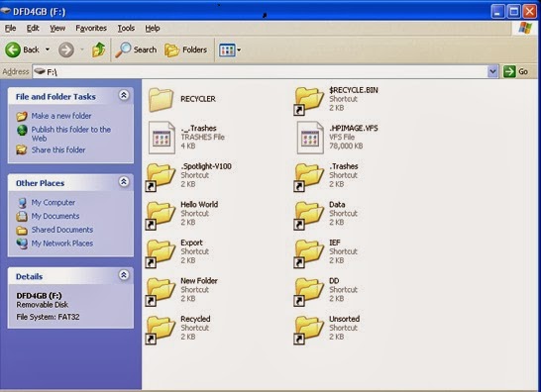
Task: Open My Computer link
Action: [54, 202]
